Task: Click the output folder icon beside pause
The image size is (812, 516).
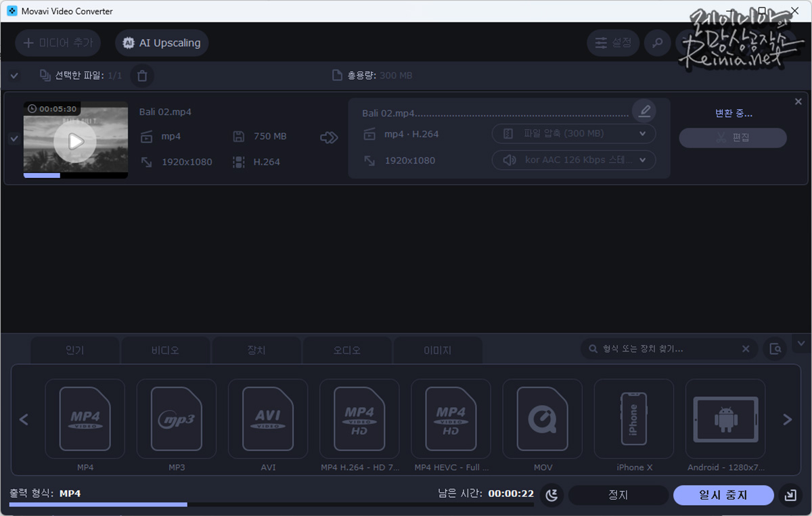Action: tap(790, 495)
